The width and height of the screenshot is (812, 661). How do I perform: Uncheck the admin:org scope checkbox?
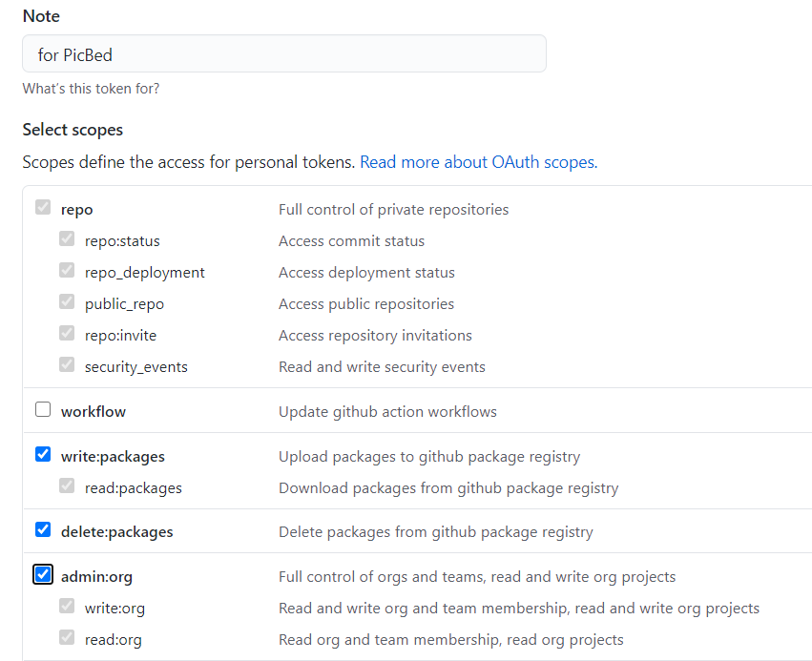(43, 574)
